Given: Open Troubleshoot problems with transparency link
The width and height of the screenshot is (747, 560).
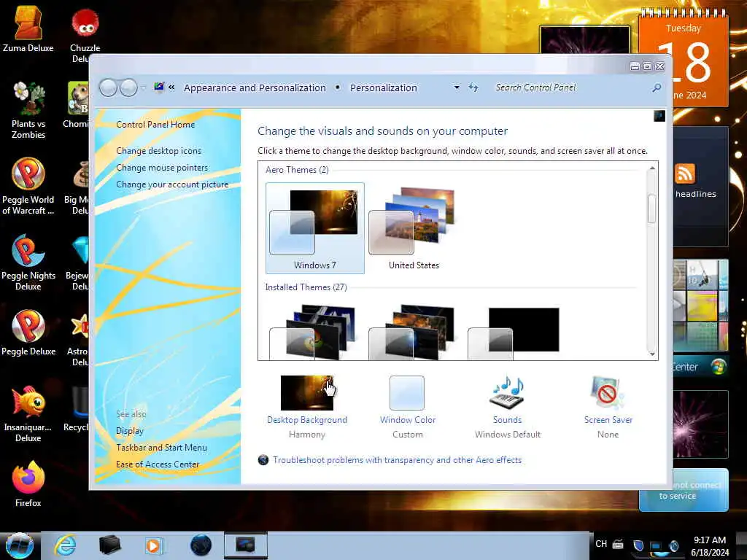Looking at the screenshot, I should (398, 460).
